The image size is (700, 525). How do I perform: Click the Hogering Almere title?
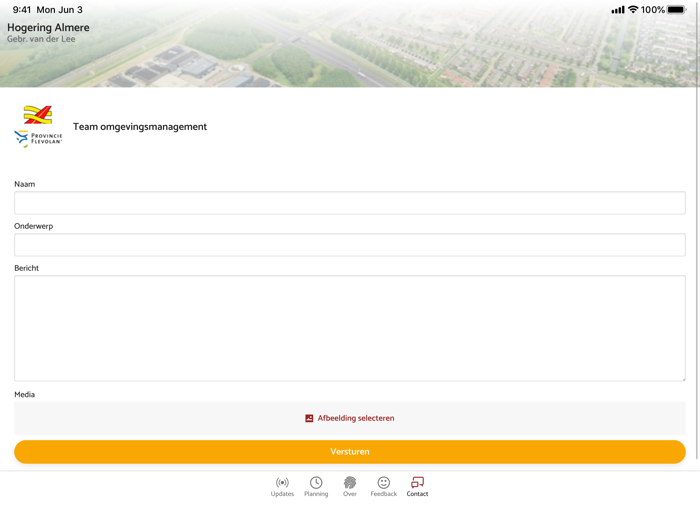pyautogui.click(x=48, y=28)
